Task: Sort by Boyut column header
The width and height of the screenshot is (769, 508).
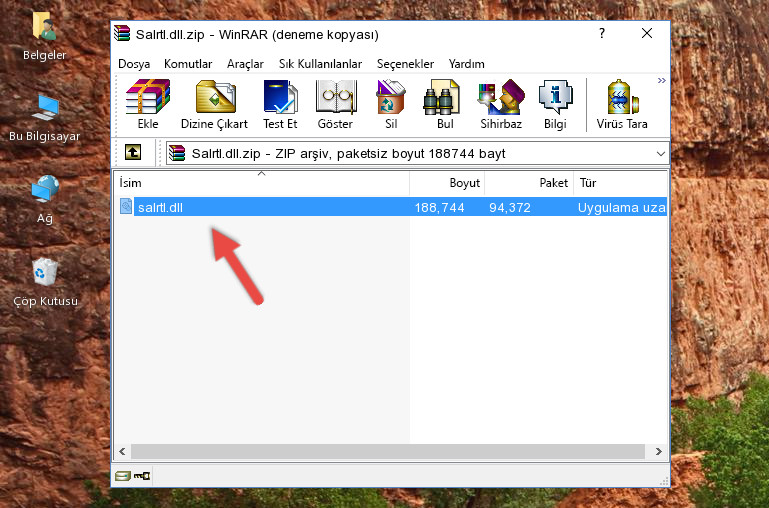Action: pyautogui.click(x=447, y=183)
